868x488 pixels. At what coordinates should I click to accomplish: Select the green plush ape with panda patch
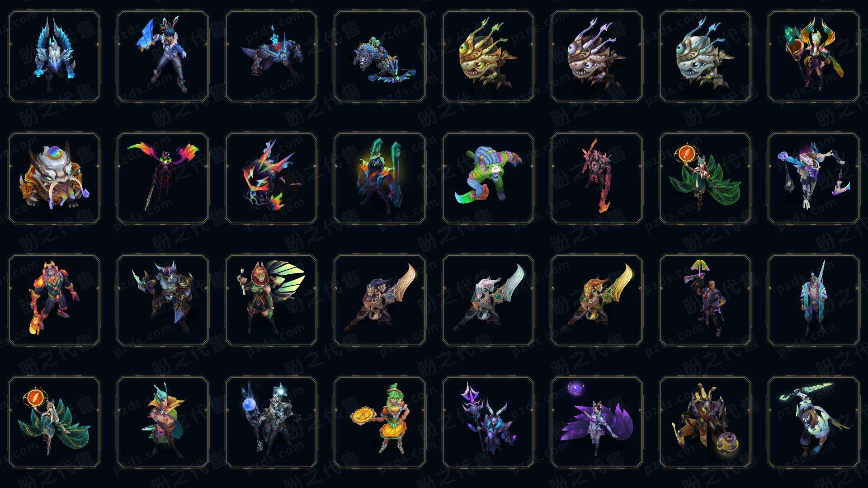488,178
